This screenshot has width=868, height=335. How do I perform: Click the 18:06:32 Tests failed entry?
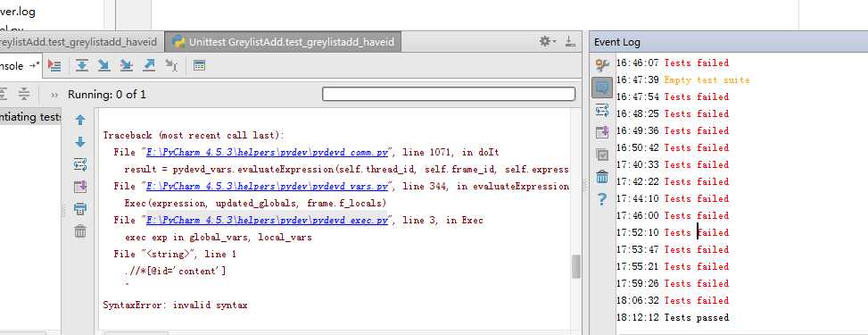673,300
